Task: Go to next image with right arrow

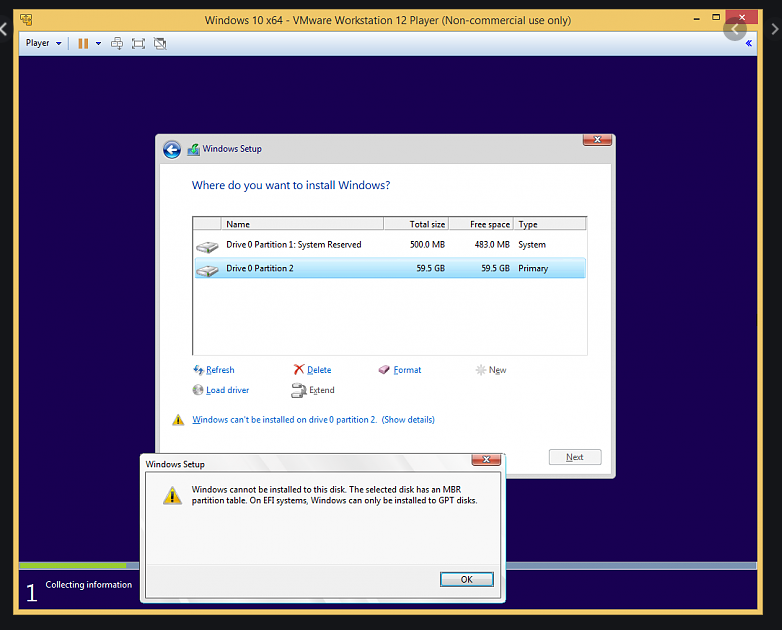Action: tap(775, 29)
